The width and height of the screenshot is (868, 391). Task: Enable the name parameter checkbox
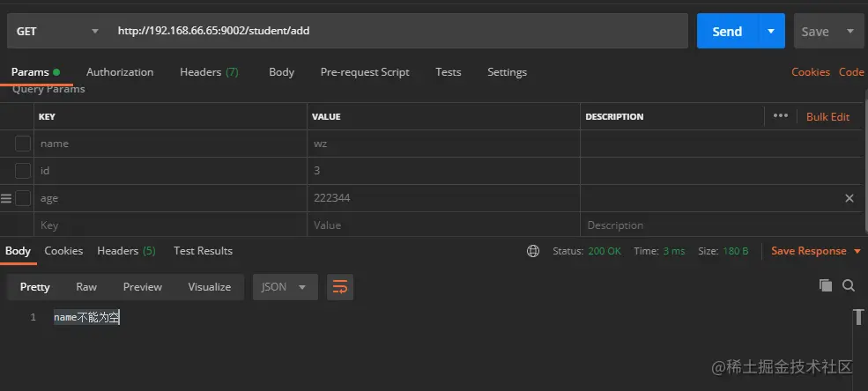click(x=23, y=144)
